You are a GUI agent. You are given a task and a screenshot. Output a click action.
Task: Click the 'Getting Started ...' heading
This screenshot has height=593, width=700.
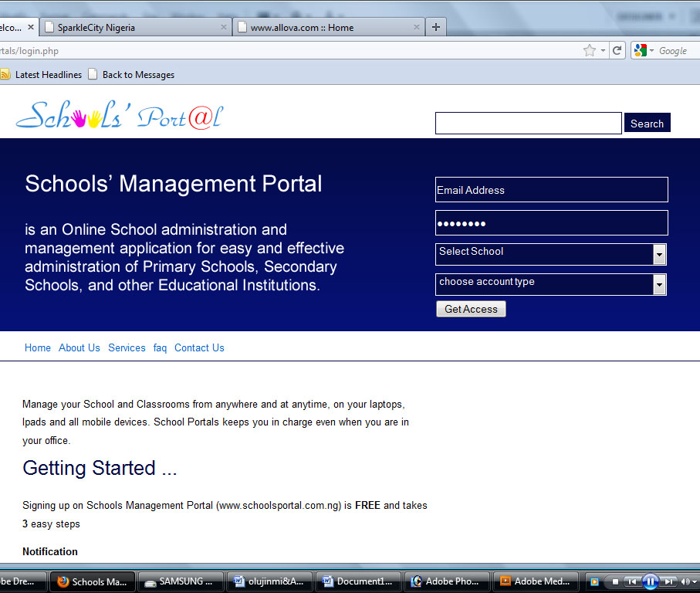click(100, 468)
